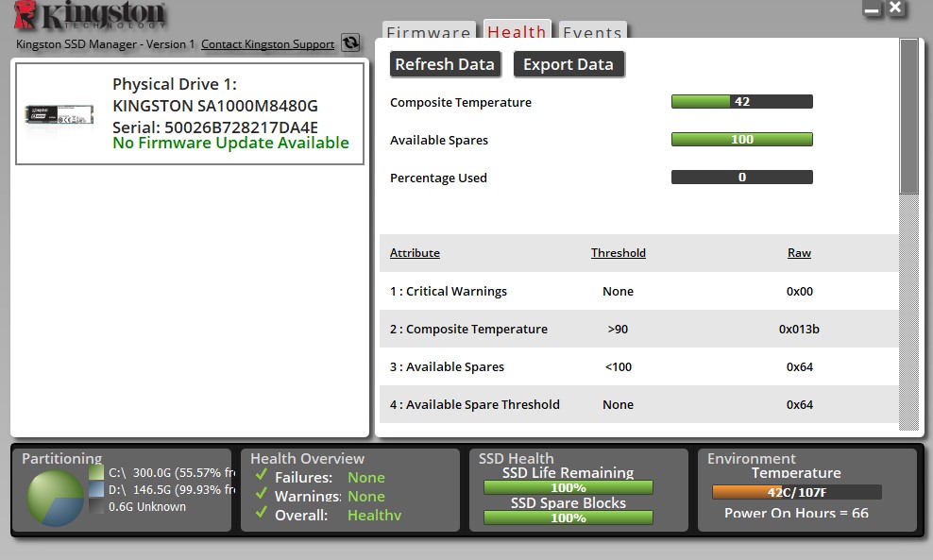The image size is (933, 560).
Task: Click the raw value 0x013b
Action: pos(799,329)
